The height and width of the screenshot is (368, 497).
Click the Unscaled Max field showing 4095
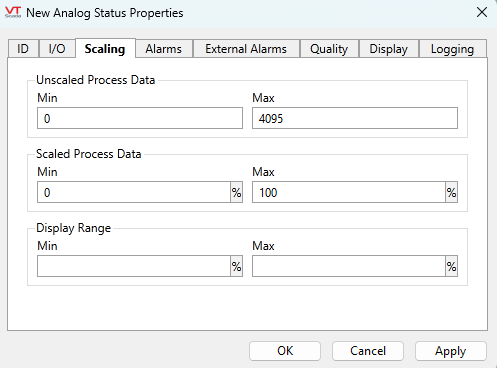pyautogui.click(x=355, y=118)
